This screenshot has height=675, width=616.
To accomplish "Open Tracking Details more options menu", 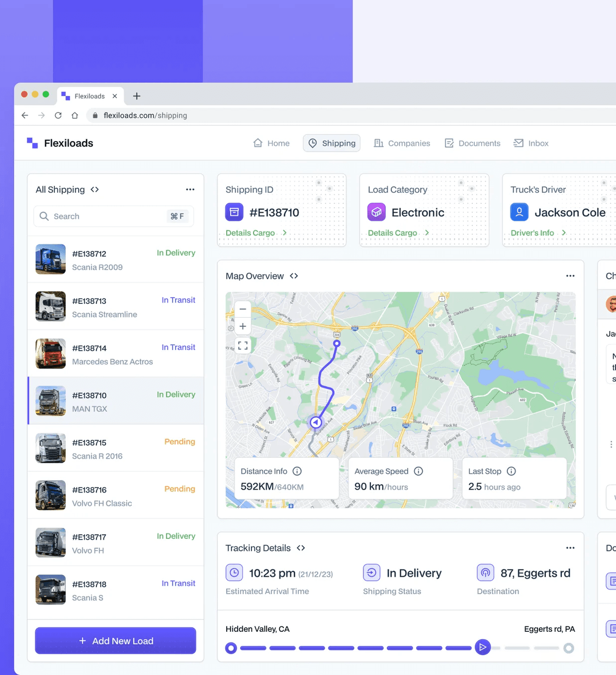I will click(570, 548).
